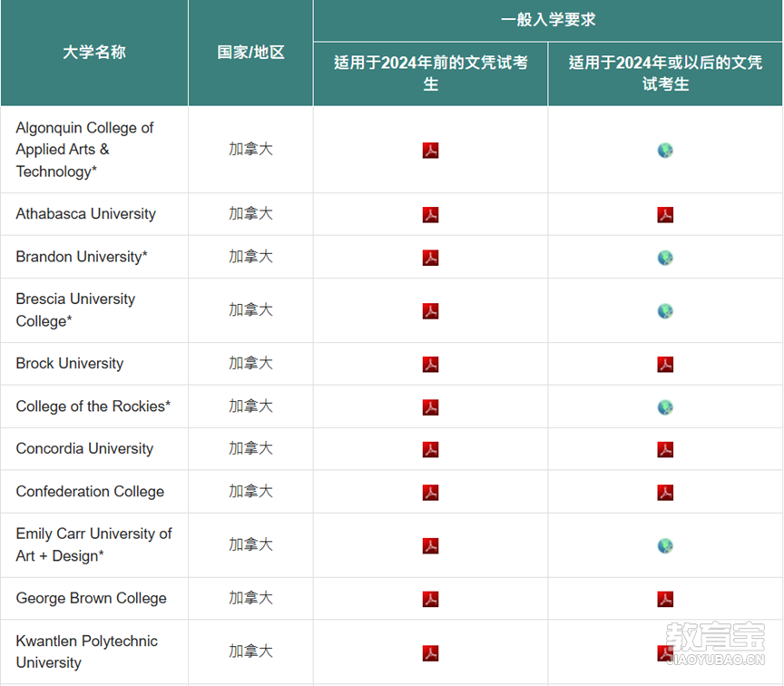Select the Kwantlen Polytechnic University name
784x686 pixels.
coord(86,652)
